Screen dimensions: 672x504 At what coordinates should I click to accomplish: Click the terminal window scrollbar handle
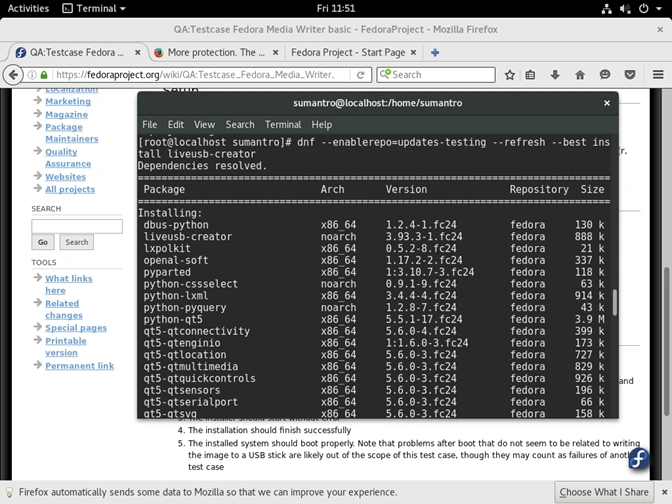615,303
